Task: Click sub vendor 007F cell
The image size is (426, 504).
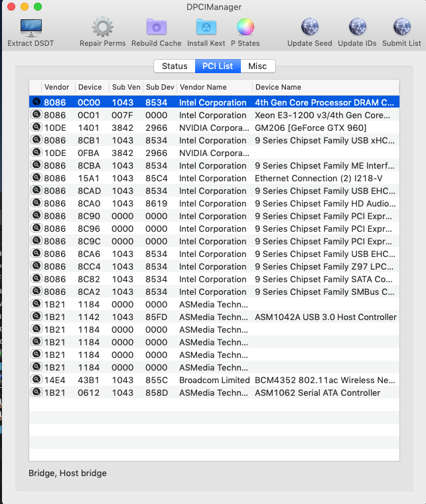Action: (122, 116)
